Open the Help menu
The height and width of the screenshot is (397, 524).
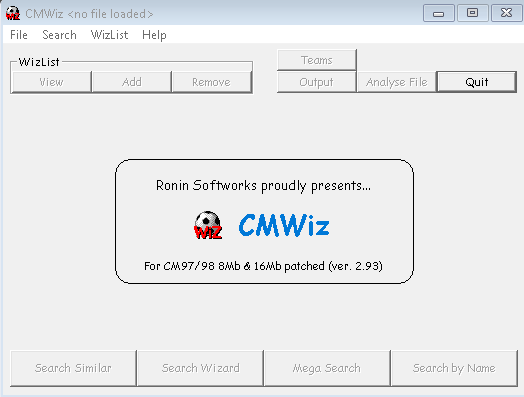coord(154,35)
